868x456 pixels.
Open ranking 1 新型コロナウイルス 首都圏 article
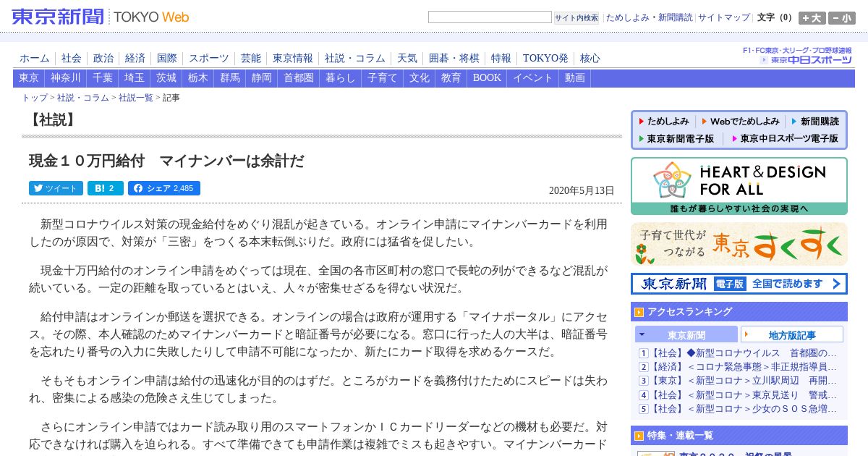tap(743, 353)
